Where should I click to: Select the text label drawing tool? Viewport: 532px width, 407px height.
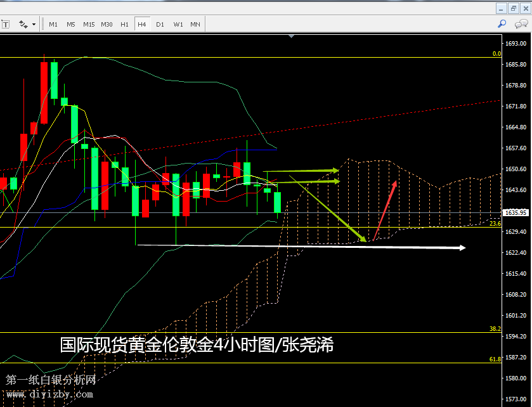coord(5,24)
